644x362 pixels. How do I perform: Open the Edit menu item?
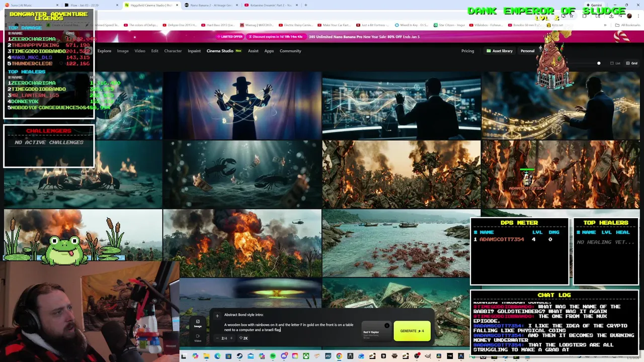point(154,51)
